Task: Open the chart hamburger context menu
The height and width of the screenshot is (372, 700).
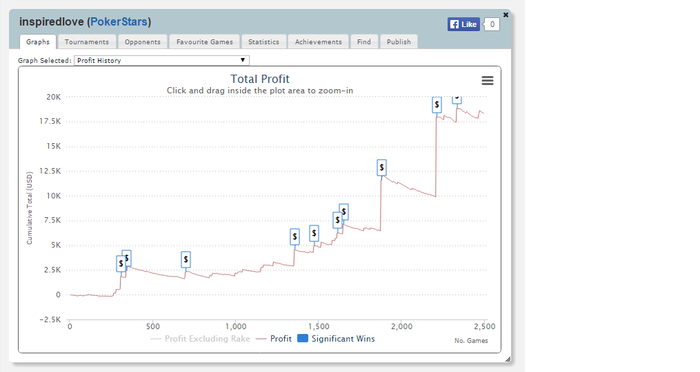Action: pos(487,80)
